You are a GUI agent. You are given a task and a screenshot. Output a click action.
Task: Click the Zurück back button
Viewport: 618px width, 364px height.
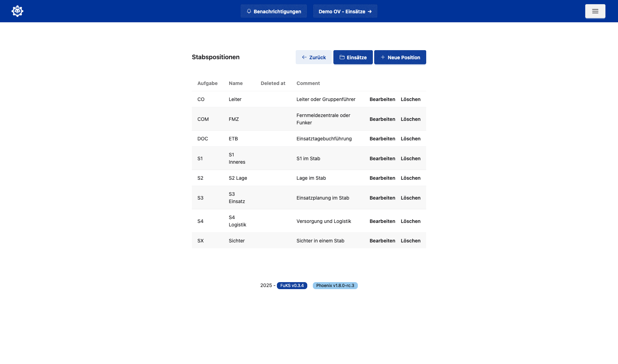point(314,57)
